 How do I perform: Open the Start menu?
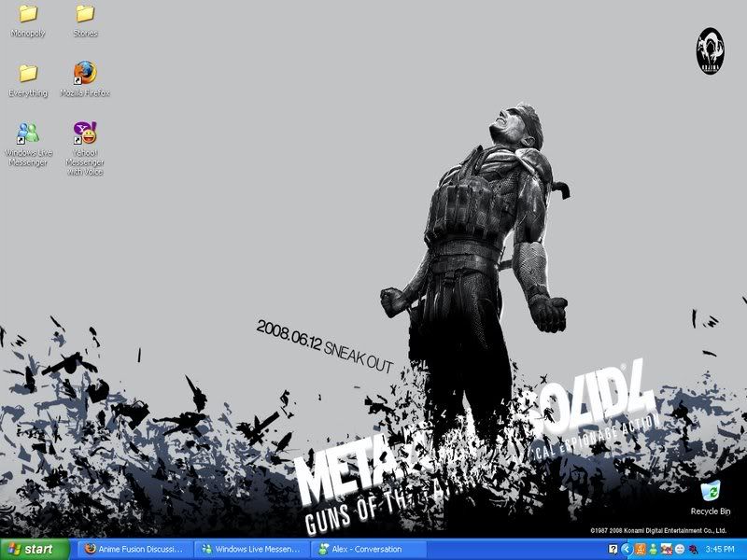click(x=28, y=548)
